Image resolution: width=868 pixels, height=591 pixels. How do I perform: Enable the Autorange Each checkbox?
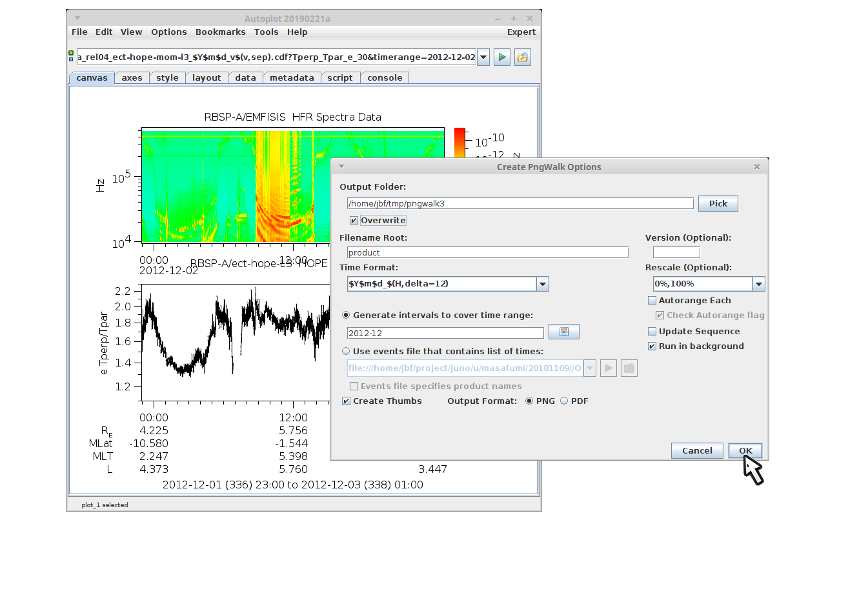click(652, 301)
